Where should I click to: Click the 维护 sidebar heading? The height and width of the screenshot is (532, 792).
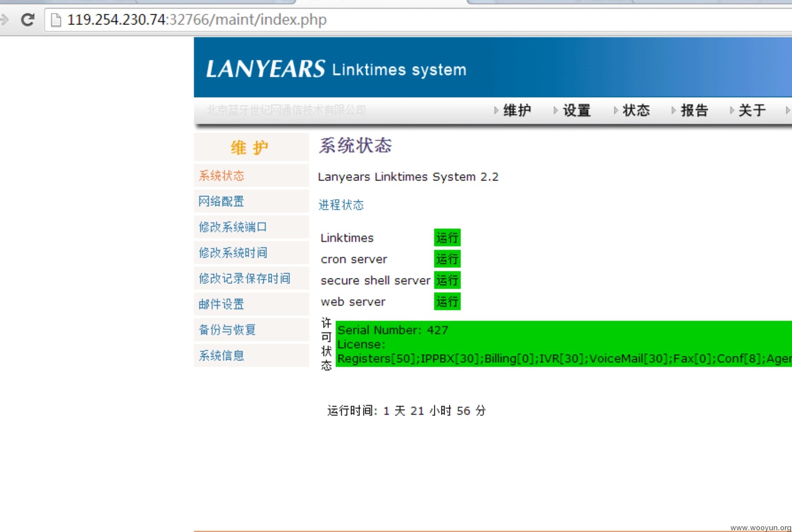click(x=249, y=147)
